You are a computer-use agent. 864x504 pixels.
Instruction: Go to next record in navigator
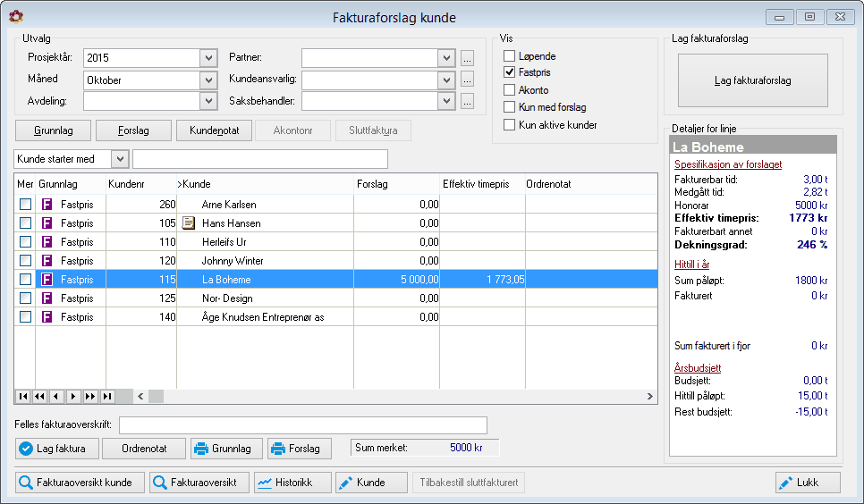(x=73, y=396)
